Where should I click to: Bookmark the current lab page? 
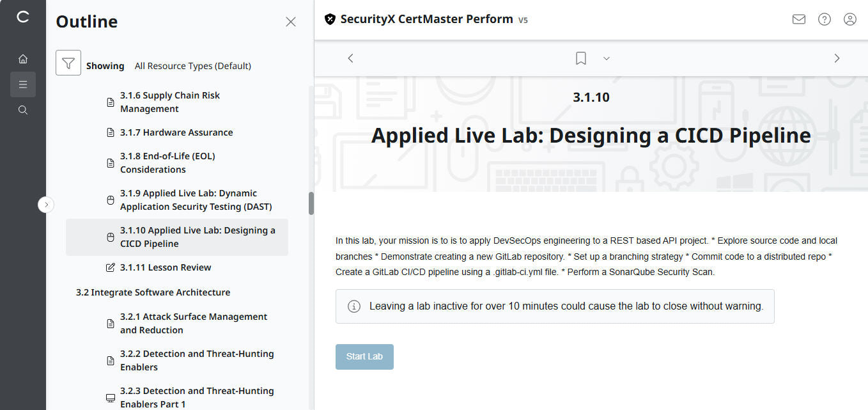[x=580, y=58]
